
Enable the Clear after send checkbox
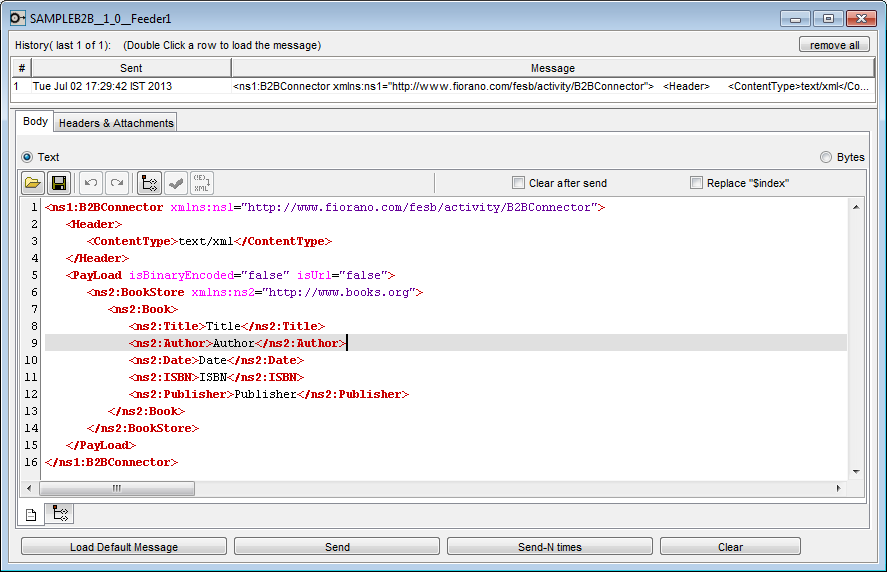click(518, 183)
